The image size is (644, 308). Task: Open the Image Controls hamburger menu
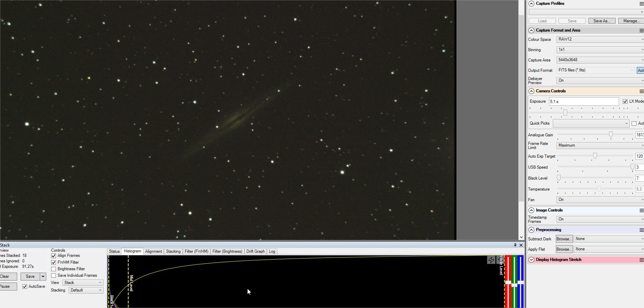[x=641, y=210]
